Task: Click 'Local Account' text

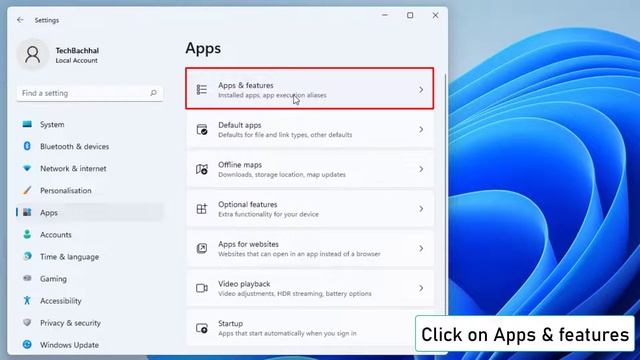Action: click(x=76, y=60)
